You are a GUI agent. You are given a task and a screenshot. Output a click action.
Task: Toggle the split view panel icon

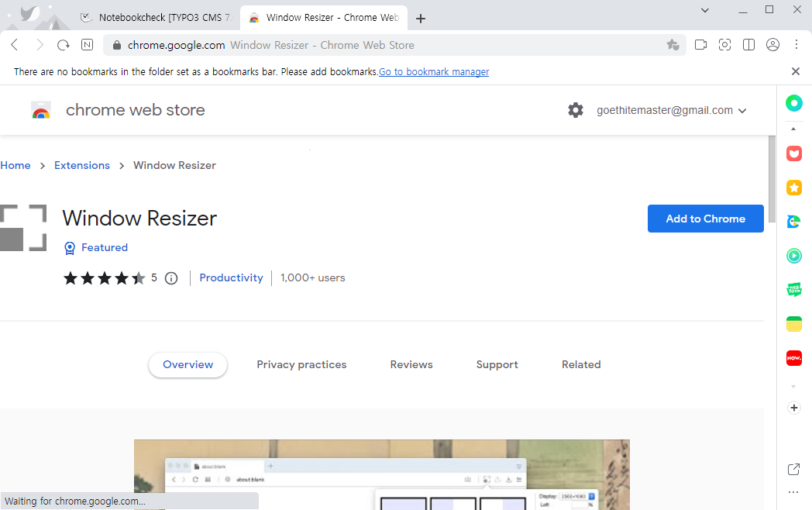(x=748, y=45)
